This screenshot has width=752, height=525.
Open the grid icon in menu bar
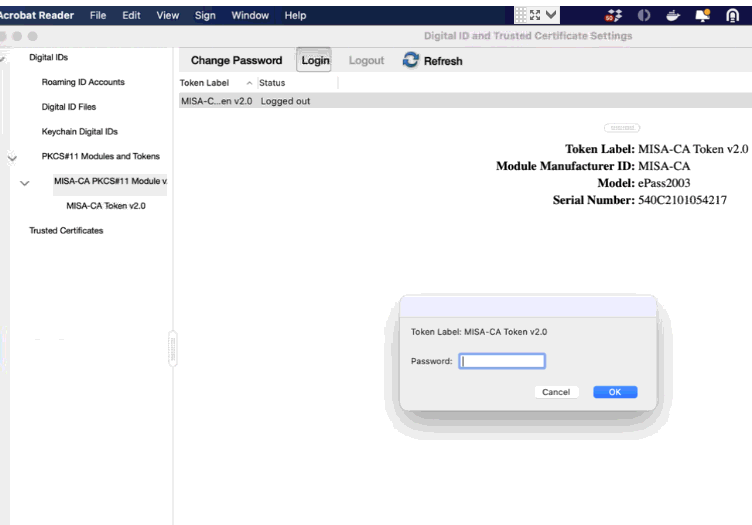pyautogui.click(x=521, y=15)
